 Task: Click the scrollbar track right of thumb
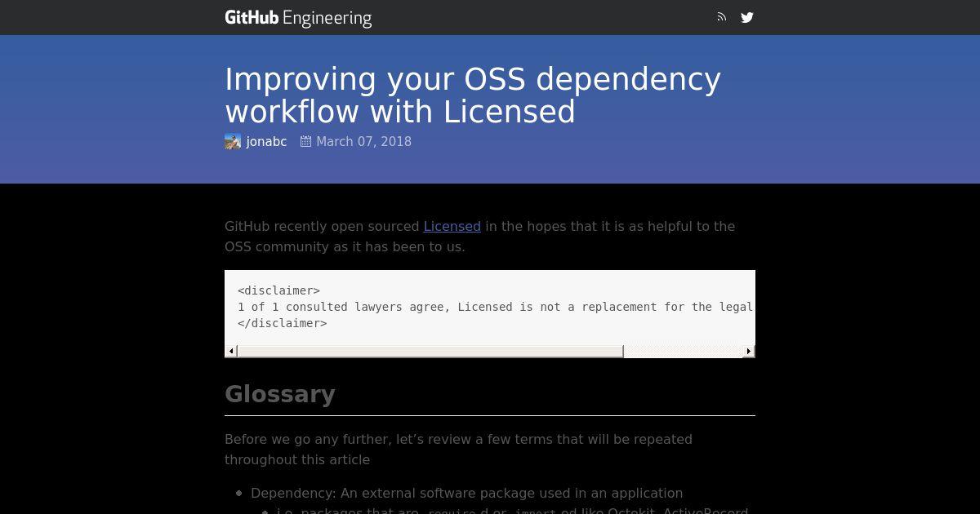click(683, 351)
